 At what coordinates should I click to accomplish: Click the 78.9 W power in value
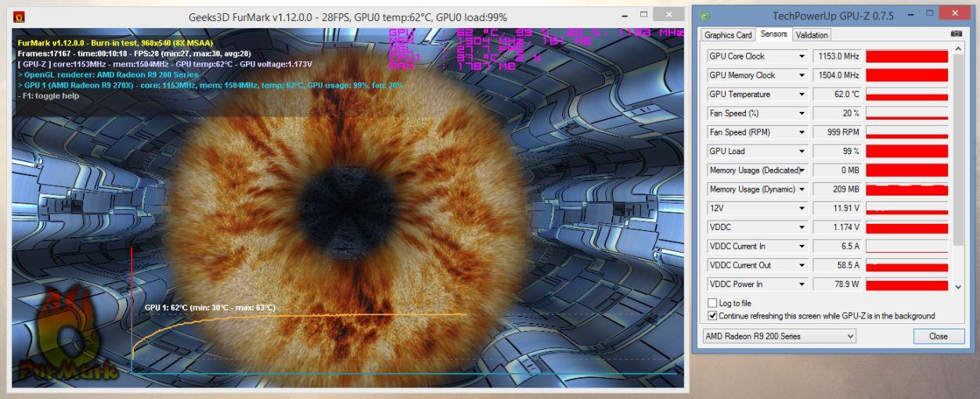click(x=837, y=284)
